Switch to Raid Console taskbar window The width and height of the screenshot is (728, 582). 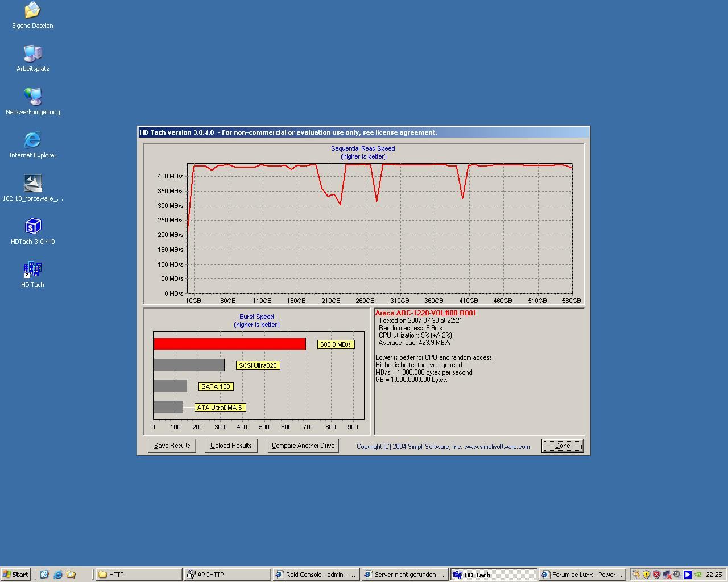click(x=316, y=575)
